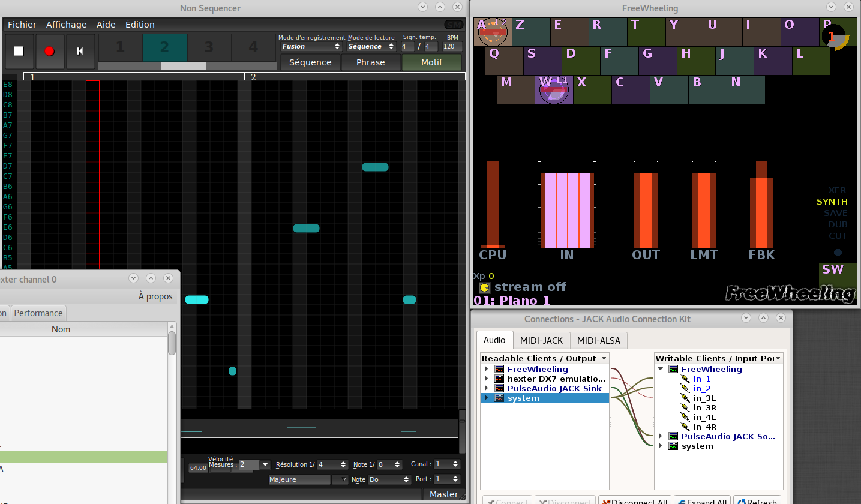Toggle the Motif view mode
Image resolution: width=861 pixels, height=504 pixels.
(431, 62)
